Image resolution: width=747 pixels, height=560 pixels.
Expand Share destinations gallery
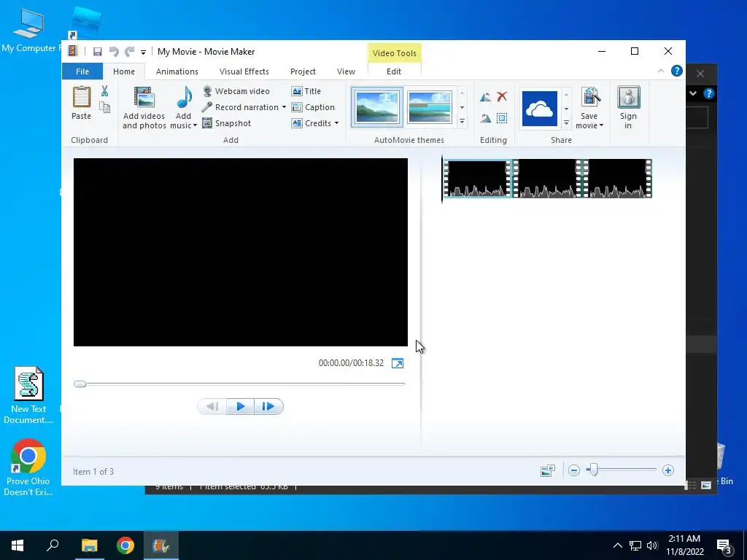(566, 122)
